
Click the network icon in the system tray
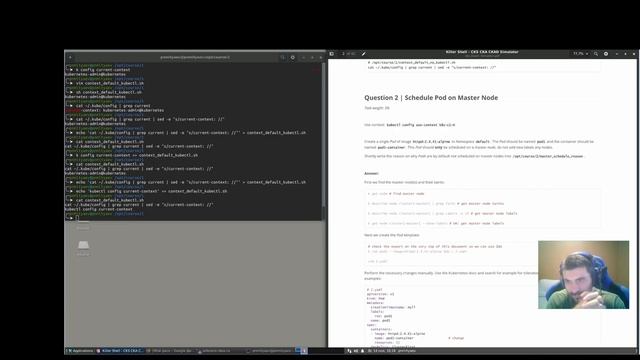pos(349,351)
